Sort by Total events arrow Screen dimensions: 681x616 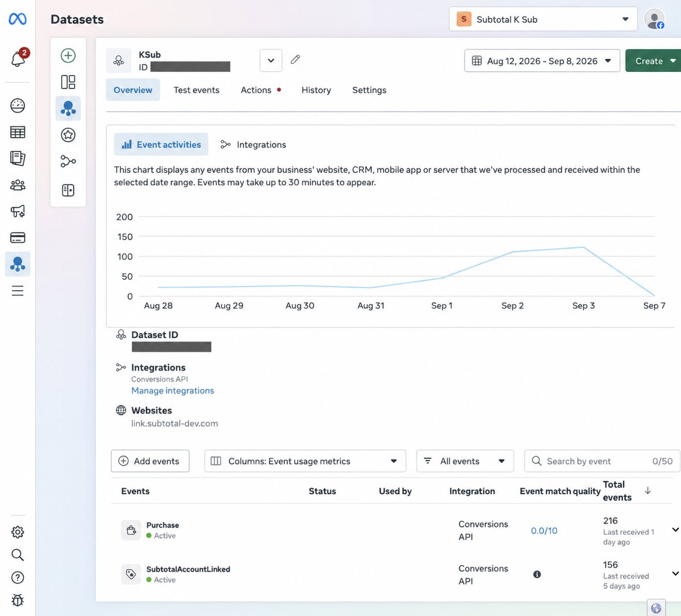coord(648,491)
